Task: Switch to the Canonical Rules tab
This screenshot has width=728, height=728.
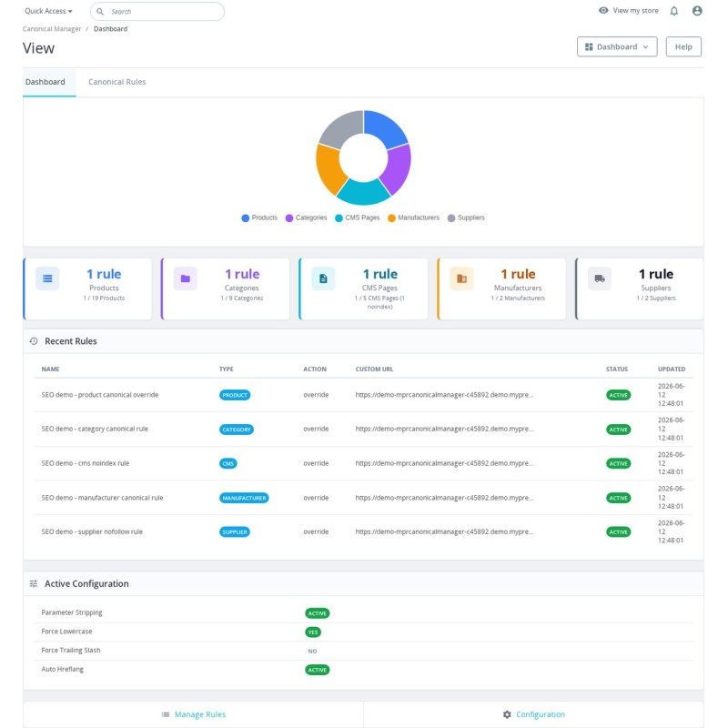Action: [117, 82]
